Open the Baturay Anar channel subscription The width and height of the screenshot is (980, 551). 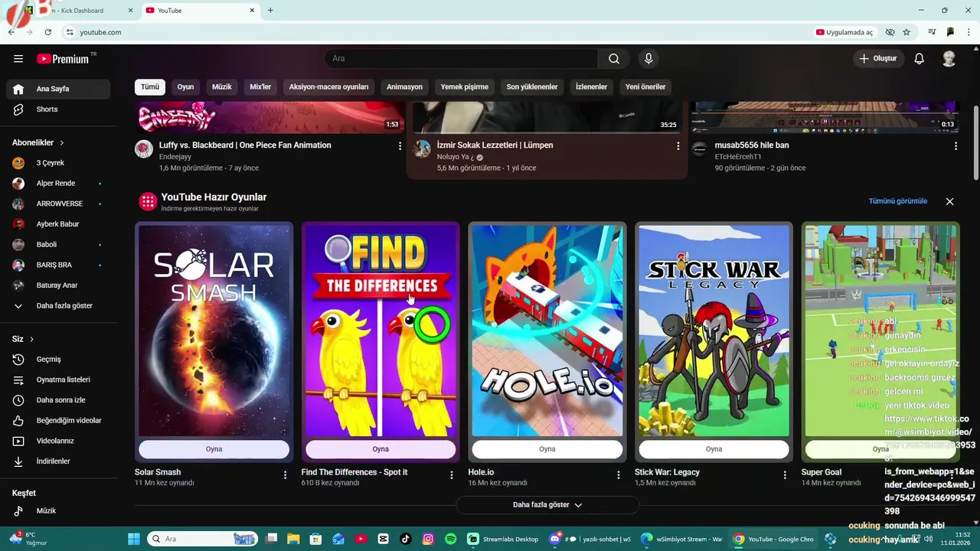pos(58,285)
